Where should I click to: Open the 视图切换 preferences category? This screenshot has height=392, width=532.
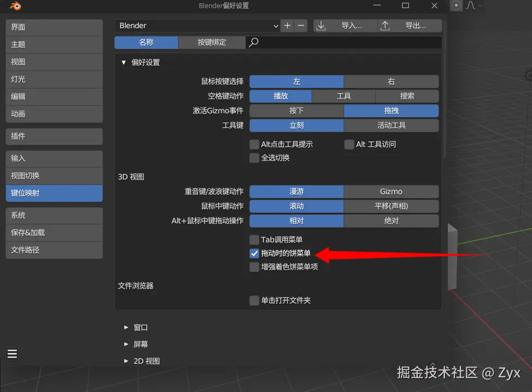(54, 176)
